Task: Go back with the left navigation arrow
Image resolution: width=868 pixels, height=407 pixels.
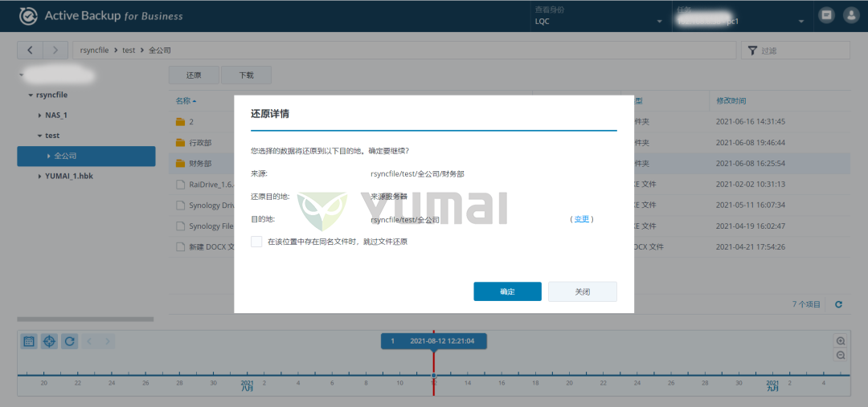Action: click(x=30, y=51)
